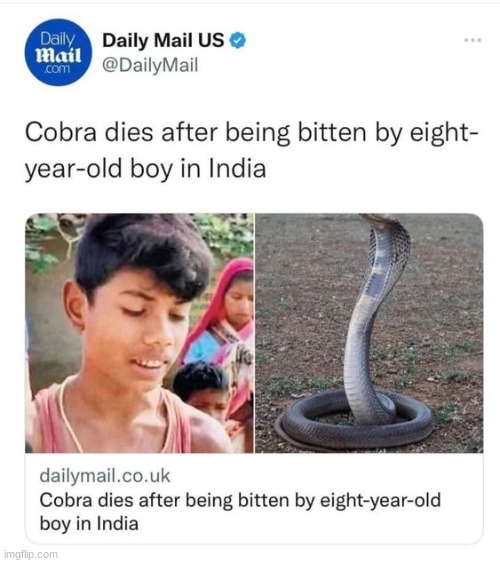Image resolution: width=500 pixels, height=563 pixels.
Task: Click tweet line 'year-old boy in India'
Action: coord(145,169)
